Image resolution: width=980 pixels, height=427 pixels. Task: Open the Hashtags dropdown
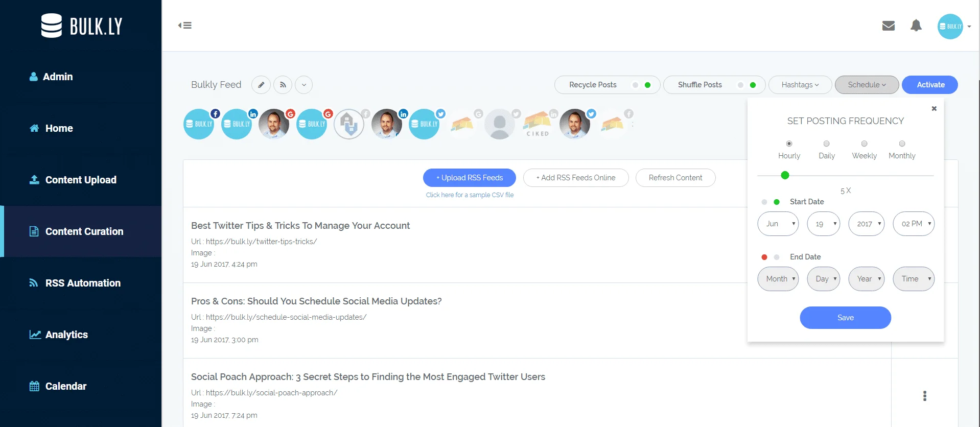(800, 85)
